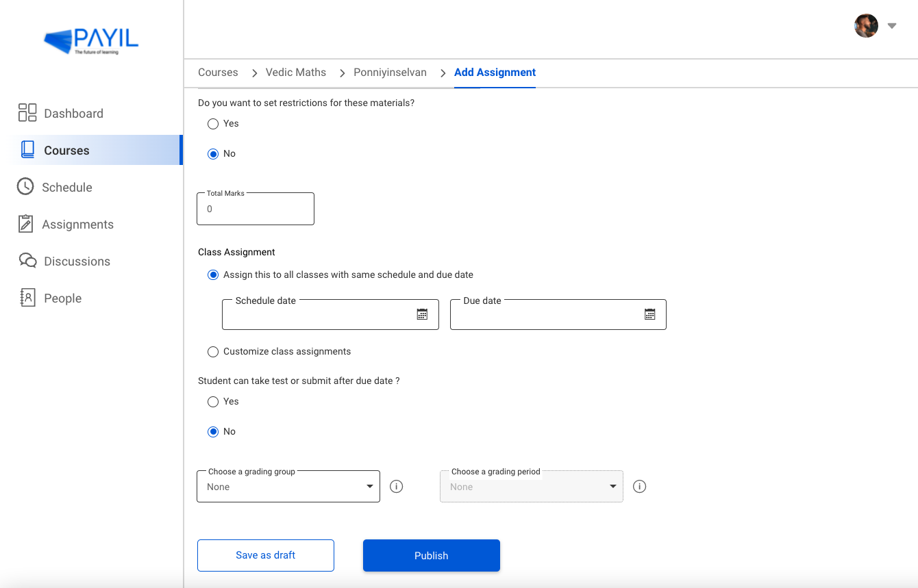918x588 pixels.
Task: Select Yes for submit after due date
Action: point(213,402)
